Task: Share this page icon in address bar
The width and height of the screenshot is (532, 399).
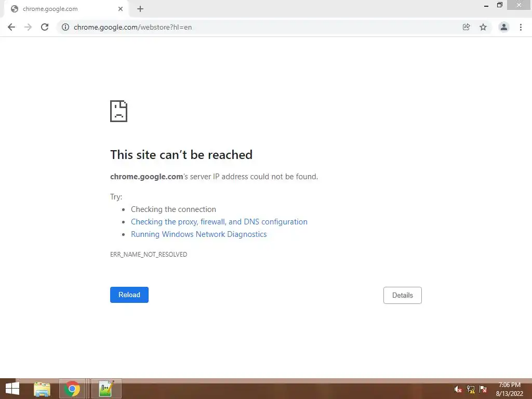Action: point(466,27)
